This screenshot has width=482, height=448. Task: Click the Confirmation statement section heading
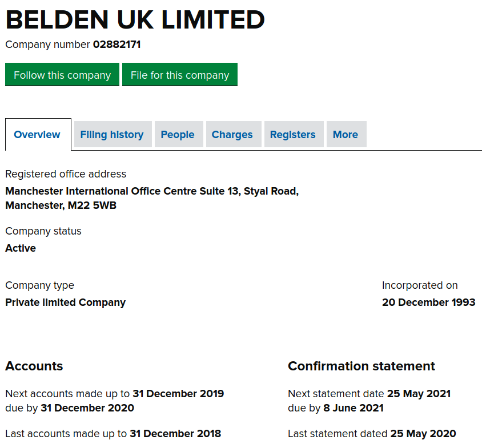tap(361, 366)
